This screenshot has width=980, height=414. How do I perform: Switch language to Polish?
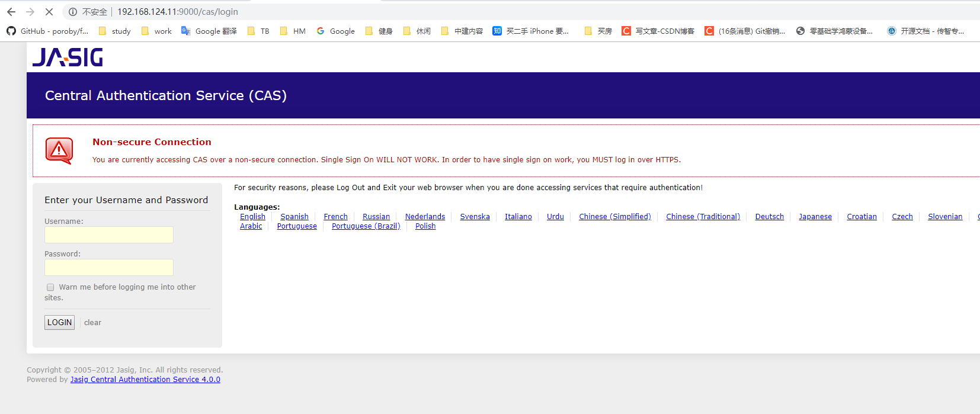[x=425, y=226]
